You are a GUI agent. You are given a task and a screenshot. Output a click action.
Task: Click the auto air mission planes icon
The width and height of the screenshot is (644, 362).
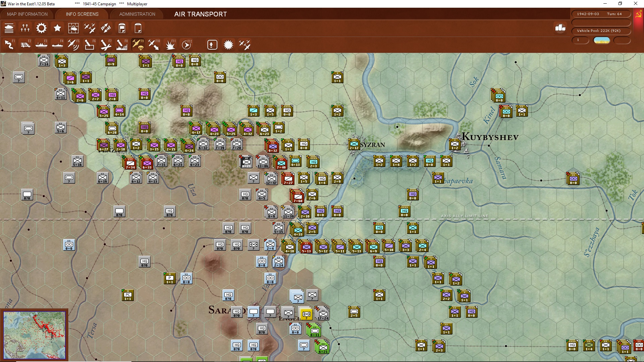click(245, 45)
